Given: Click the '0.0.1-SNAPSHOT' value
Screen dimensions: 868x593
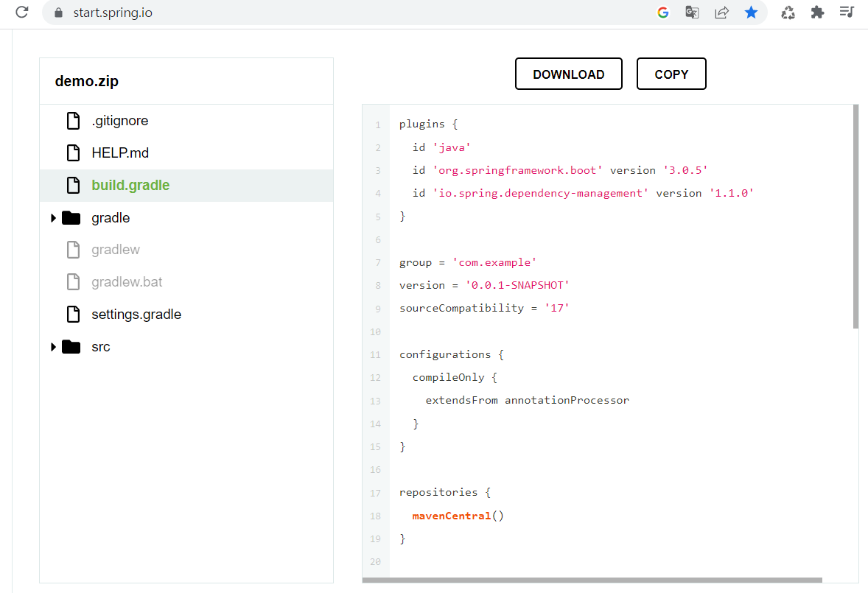Looking at the screenshot, I should pos(517,285).
